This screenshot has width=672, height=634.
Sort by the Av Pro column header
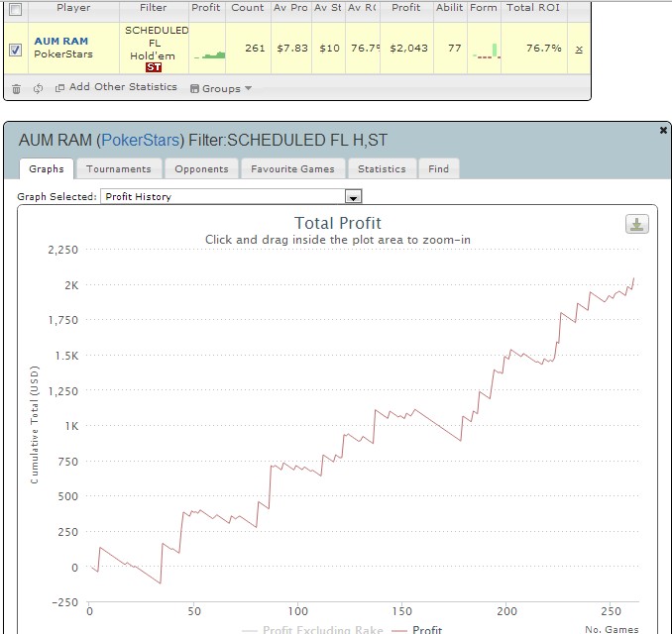[x=290, y=8]
